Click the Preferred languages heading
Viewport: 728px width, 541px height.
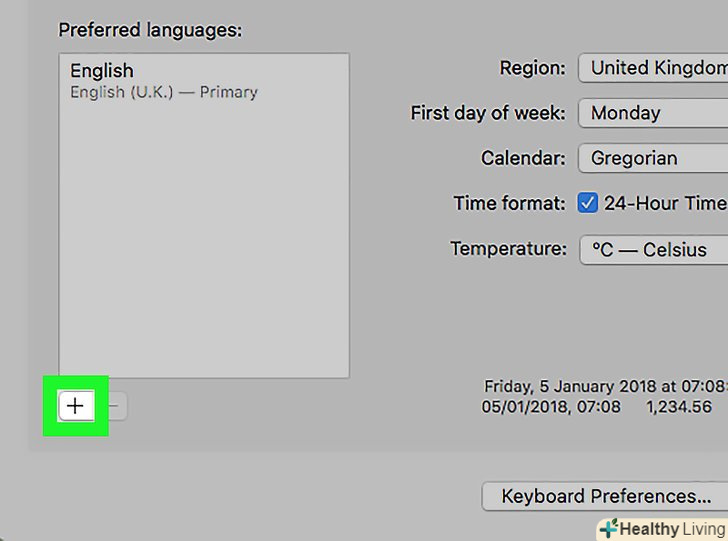pos(150,30)
